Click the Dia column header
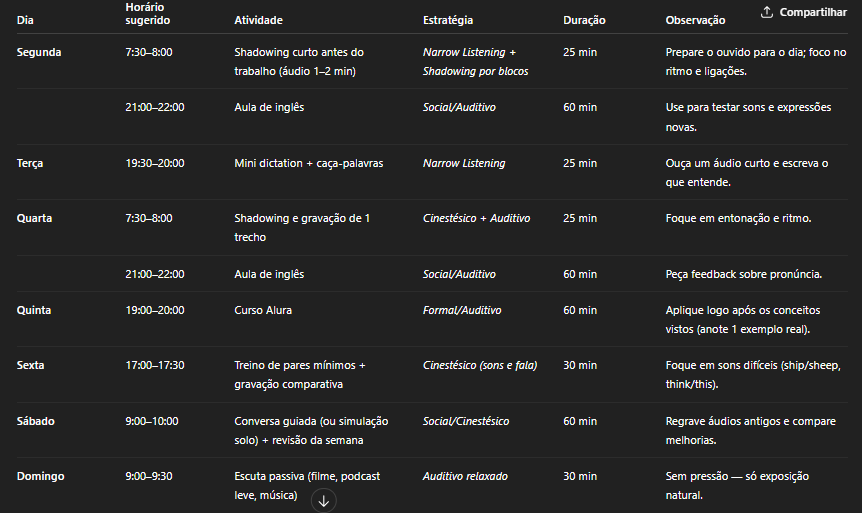Screen dimensions: 862x513 click(25, 20)
